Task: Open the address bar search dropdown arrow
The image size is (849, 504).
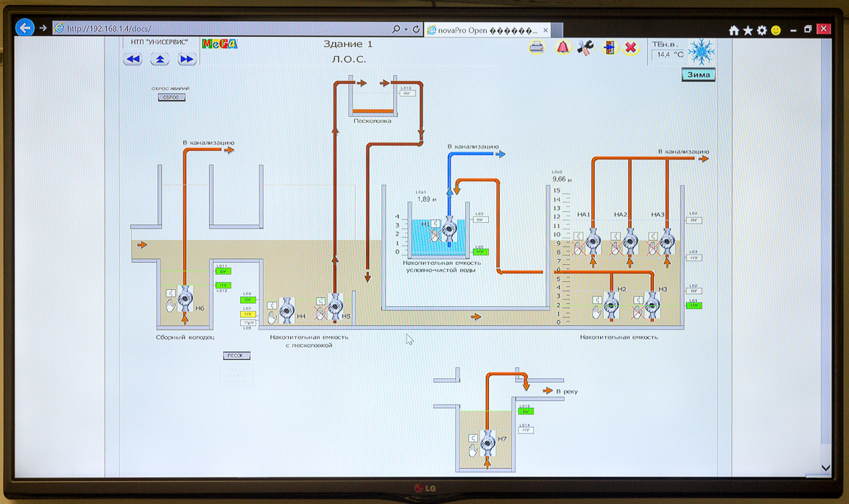Action: [x=406, y=29]
